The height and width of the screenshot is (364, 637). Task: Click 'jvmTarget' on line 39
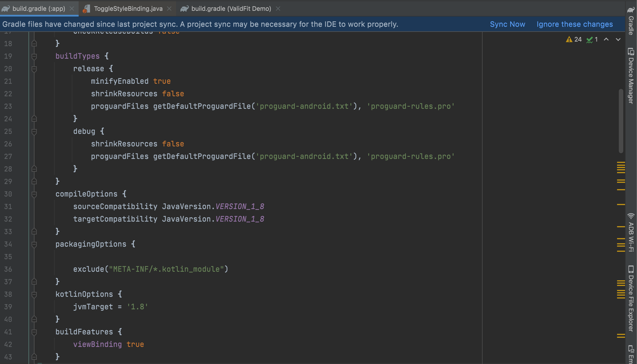point(93,307)
